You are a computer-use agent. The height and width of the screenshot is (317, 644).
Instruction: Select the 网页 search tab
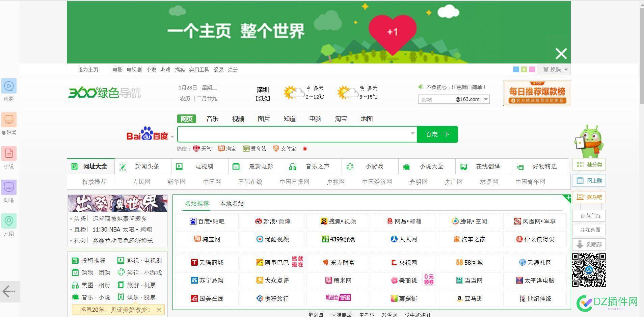point(186,119)
